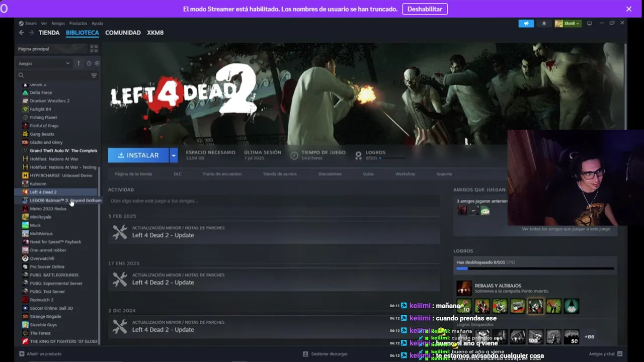Viewport: 644px width, 362px height.
Task: Click the sort-ascending arrow in library
Action: pyautogui.click(x=78, y=63)
